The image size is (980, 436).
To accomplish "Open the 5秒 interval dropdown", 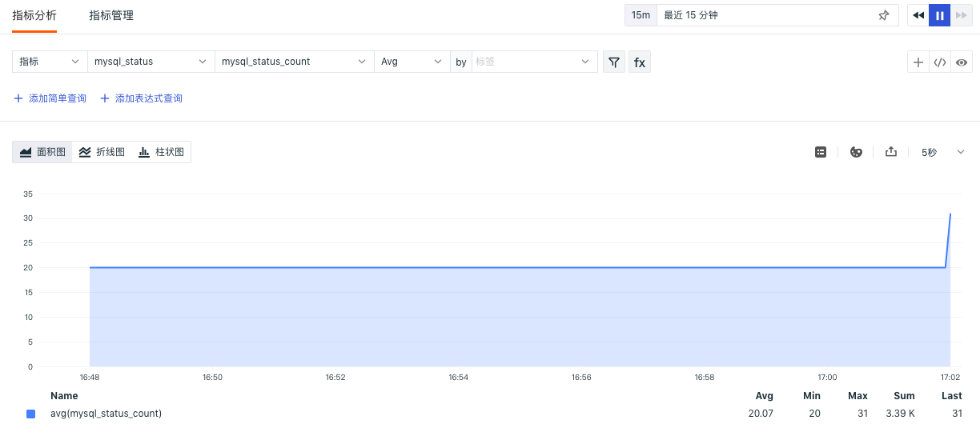I will tap(943, 152).
